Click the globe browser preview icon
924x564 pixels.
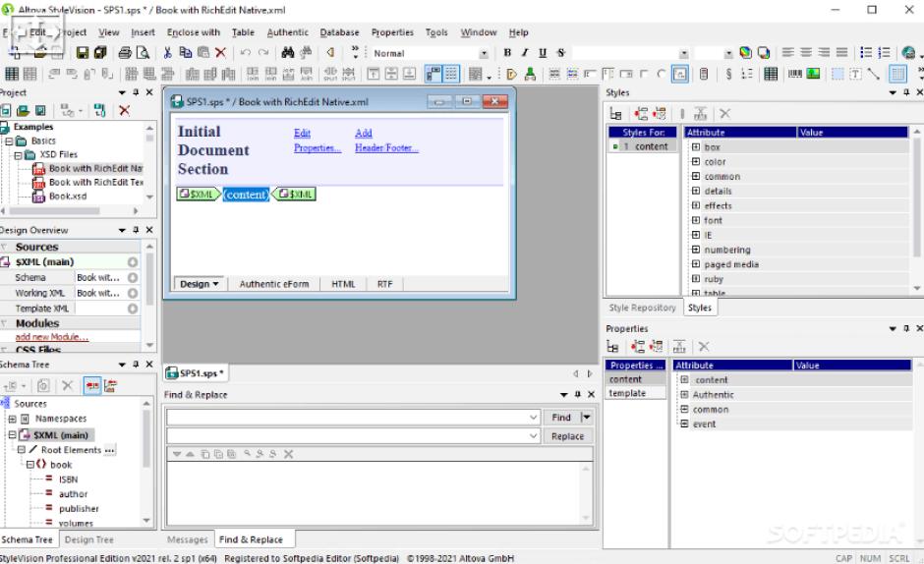coord(908,53)
